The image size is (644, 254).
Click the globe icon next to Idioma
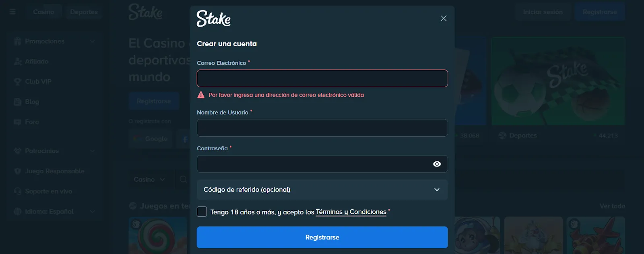point(17,211)
